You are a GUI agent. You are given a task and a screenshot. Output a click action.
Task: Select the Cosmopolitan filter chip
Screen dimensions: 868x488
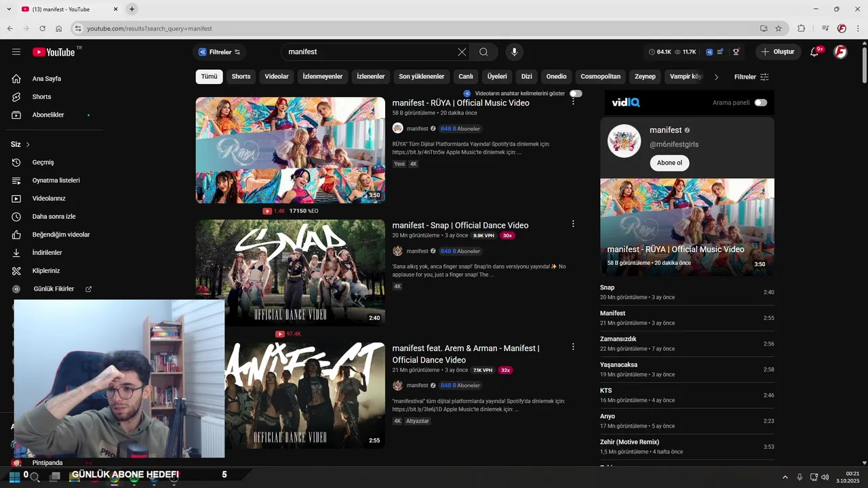[x=600, y=77]
